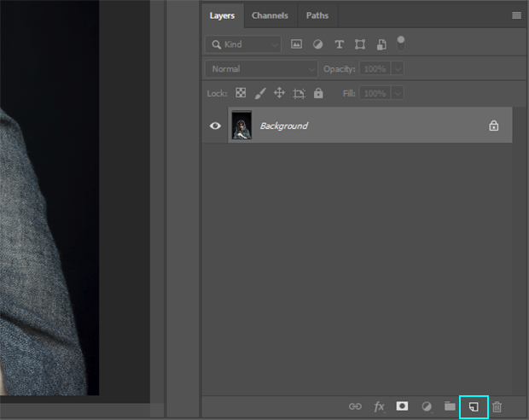Open the Kind filter dropdown

coord(243,44)
